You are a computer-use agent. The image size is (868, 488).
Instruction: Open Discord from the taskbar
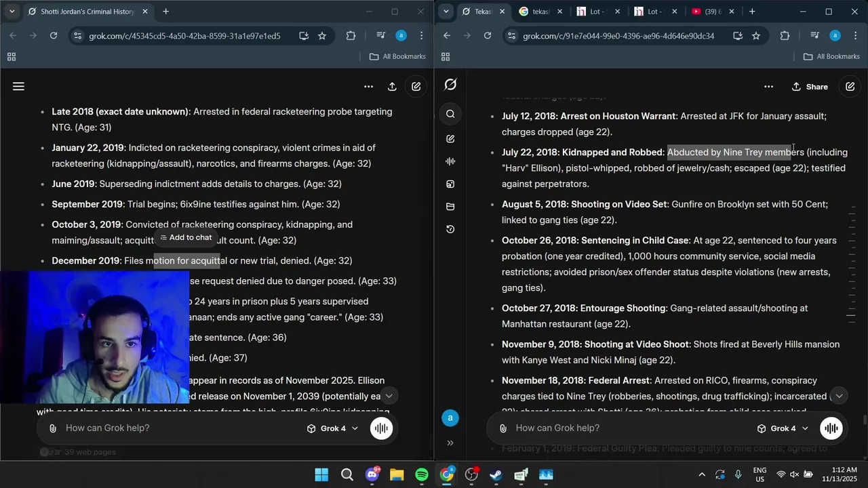372,475
